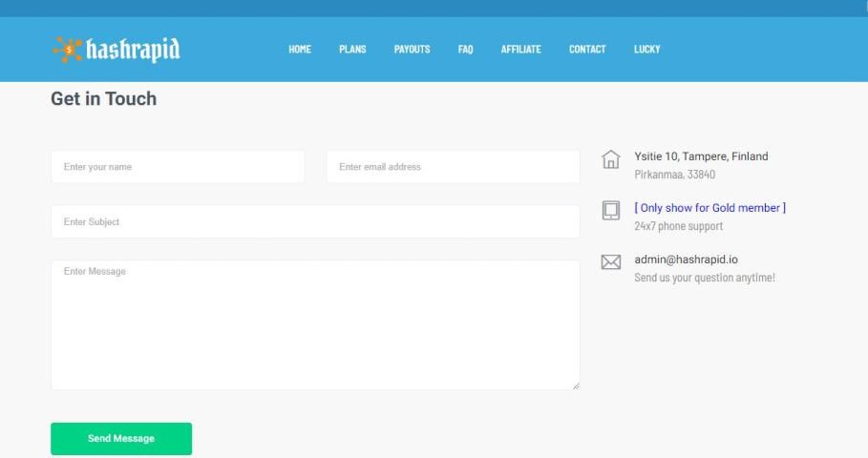Click the house address icon
This screenshot has height=458, width=868.
(611, 160)
